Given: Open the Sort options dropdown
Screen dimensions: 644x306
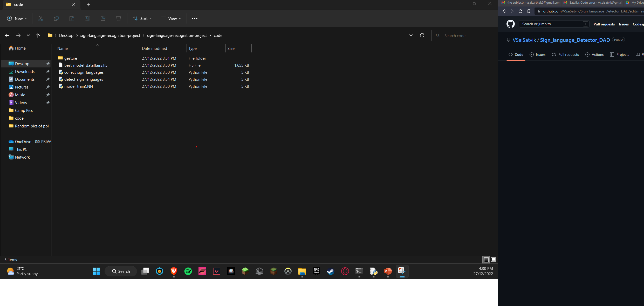Looking at the screenshot, I should pos(142,18).
